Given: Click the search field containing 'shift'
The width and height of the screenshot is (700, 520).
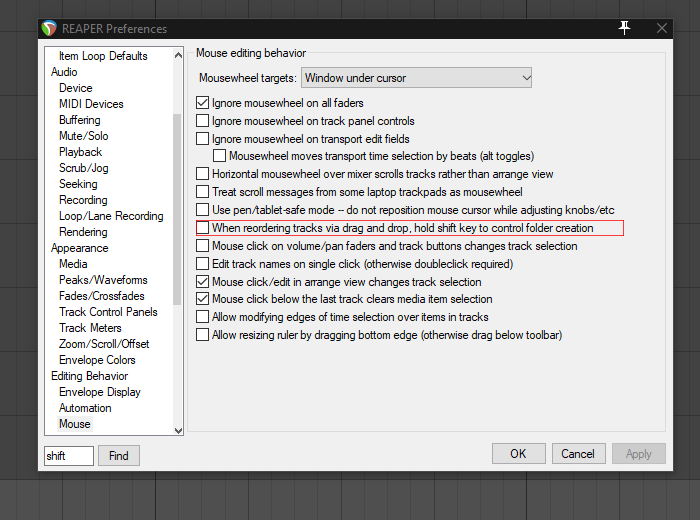Looking at the screenshot, I should [x=69, y=456].
